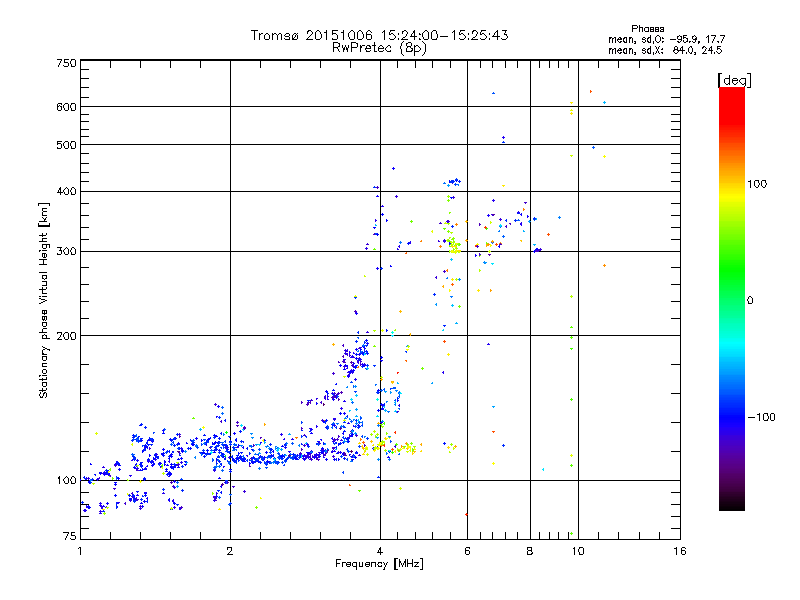Image resolution: width=800 pixels, height=600 pixels.
Task: Click the 'mean, sd,O: -95.9, 17.7' line
Action: point(666,39)
